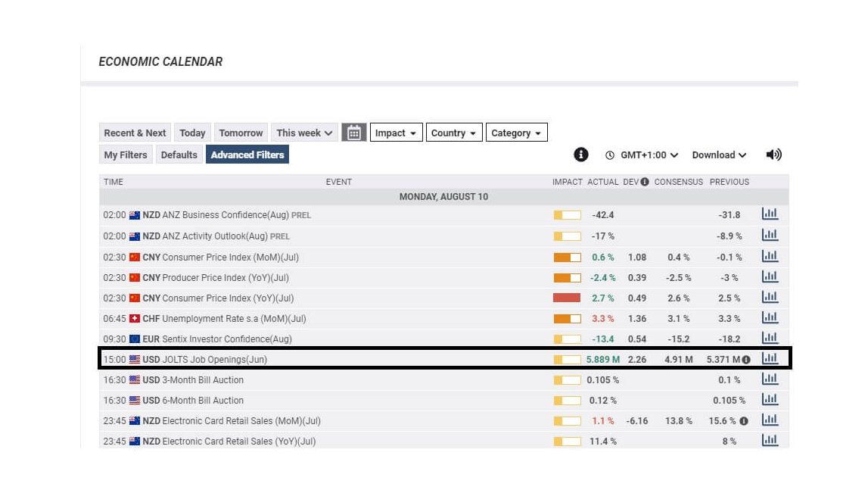Click the PREVIOUS column header
Viewport: 868px width, 490px height.
730,182
